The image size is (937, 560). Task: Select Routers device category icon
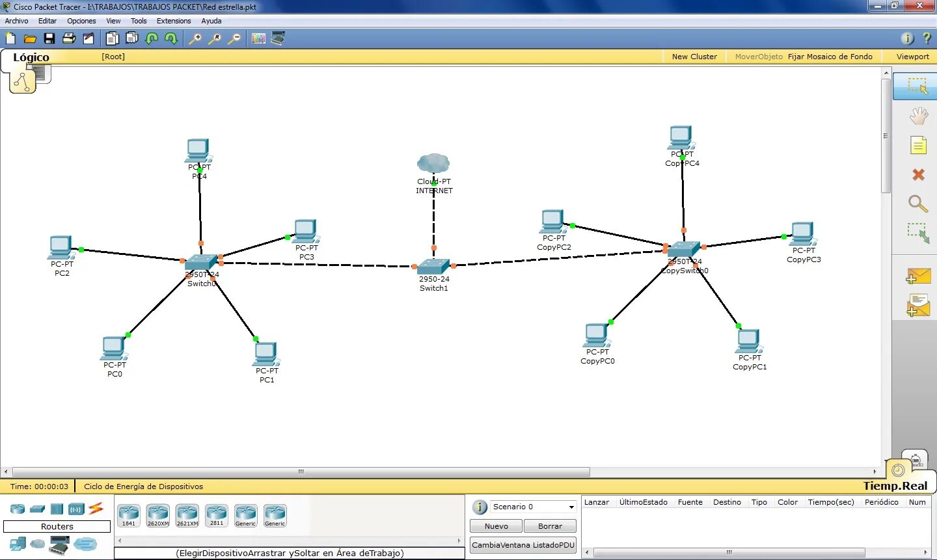[18, 509]
